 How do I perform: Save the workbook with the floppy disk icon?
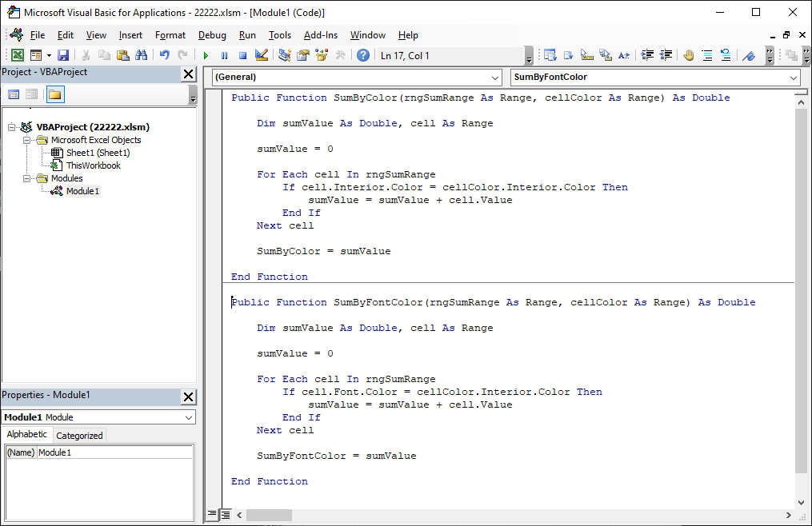pos(63,55)
